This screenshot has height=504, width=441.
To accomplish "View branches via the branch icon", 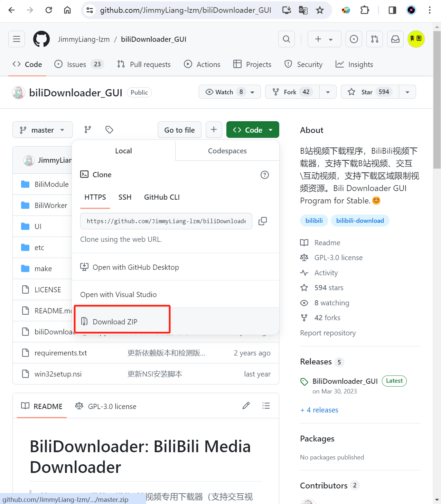I will (x=88, y=130).
